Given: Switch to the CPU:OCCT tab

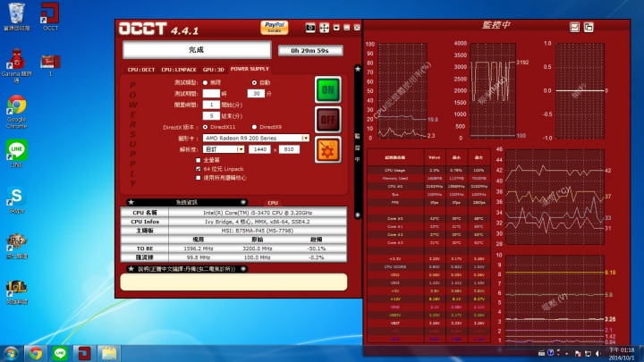Looking at the screenshot, I should 141,70.
